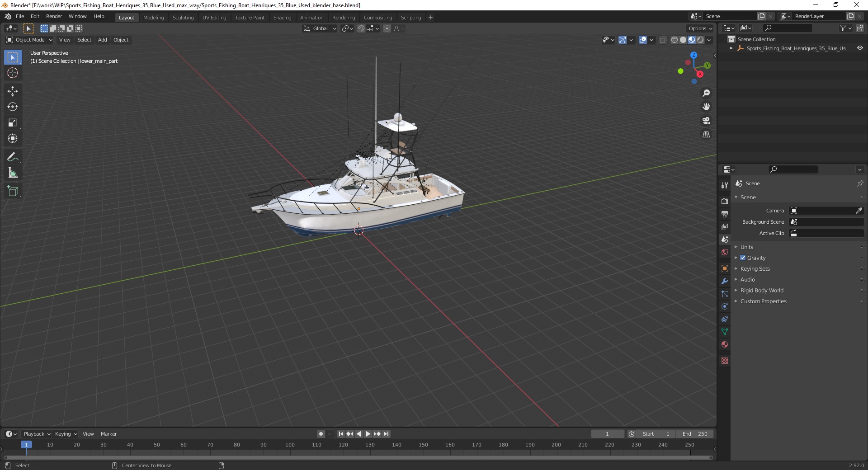
Task: Select the Annotate tool
Action: click(x=13, y=157)
